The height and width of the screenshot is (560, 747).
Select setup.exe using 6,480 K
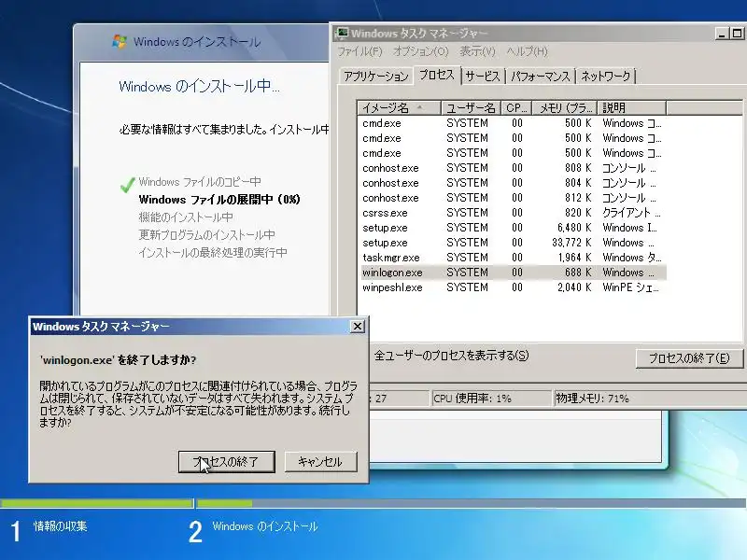tap(512, 228)
